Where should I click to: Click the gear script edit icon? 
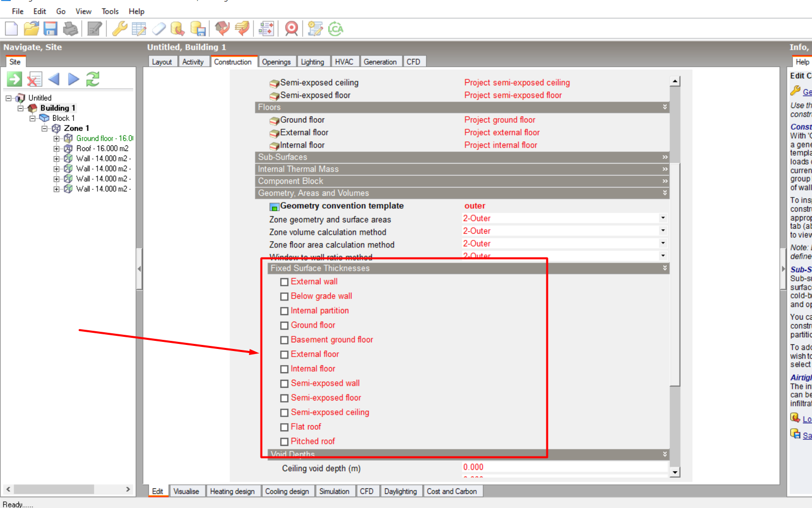point(315,29)
